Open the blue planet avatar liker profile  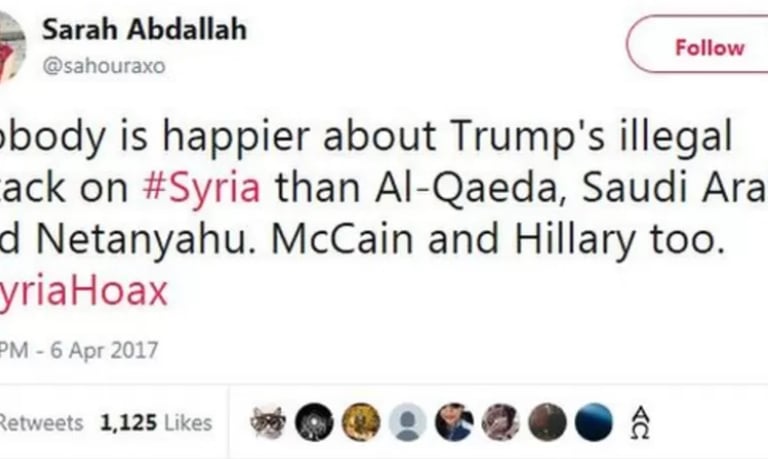pos(594,422)
